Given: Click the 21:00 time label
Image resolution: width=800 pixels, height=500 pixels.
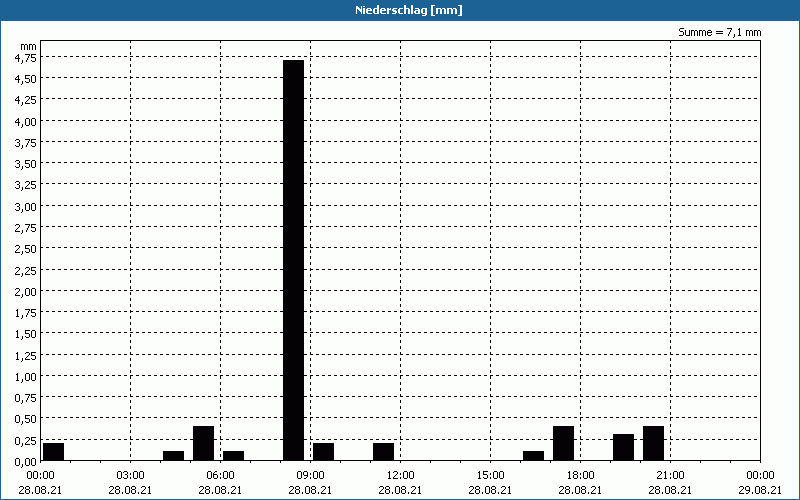Looking at the screenshot, I should [x=670, y=476].
